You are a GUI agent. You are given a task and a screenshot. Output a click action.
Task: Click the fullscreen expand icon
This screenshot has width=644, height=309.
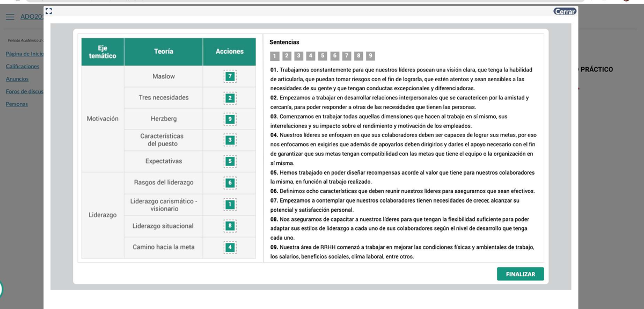[49, 11]
